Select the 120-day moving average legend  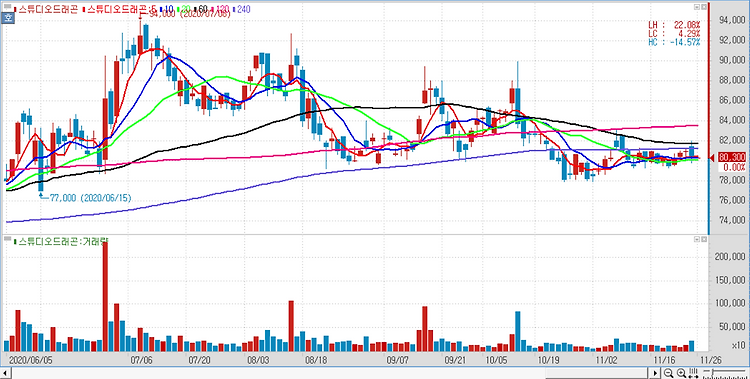pos(220,9)
